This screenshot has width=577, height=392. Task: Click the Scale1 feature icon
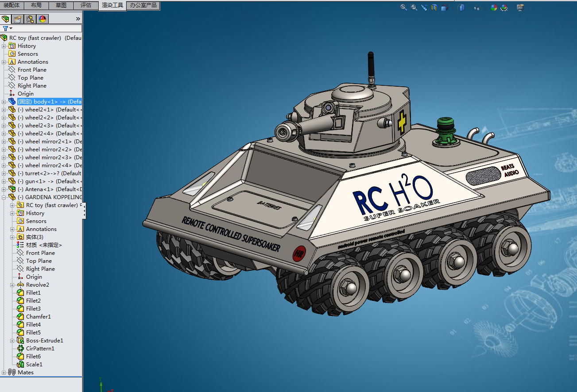pyautogui.click(x=20, y=365)
